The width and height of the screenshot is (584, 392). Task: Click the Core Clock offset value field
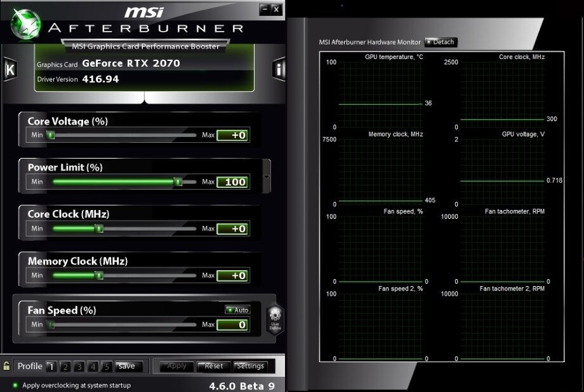pyautogui.click(x=233, y=228)
